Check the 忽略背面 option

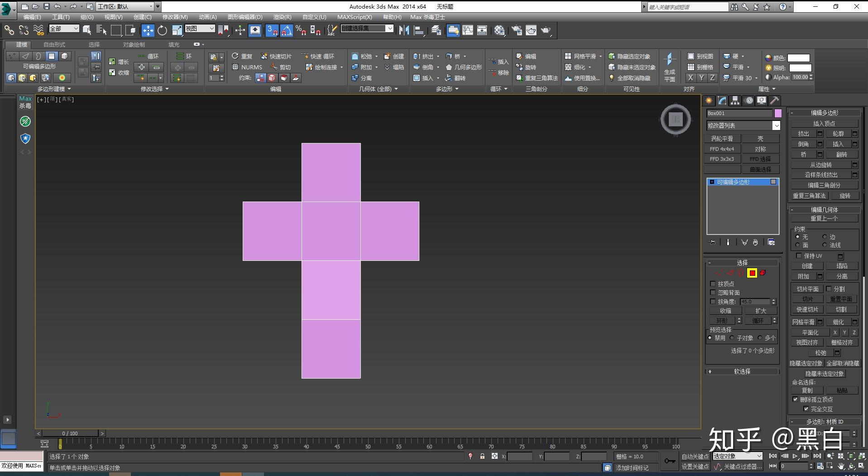(714, 292)
